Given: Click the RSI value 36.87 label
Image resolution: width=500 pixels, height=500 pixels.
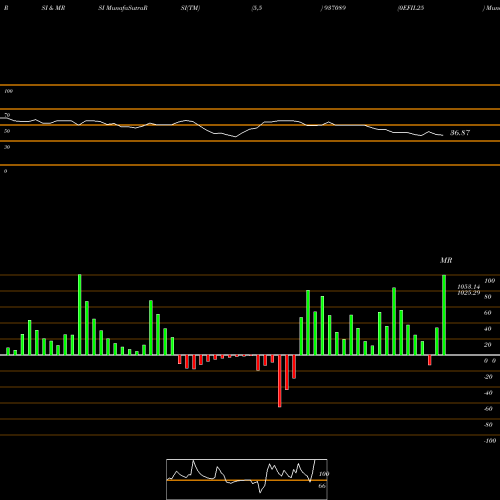Looking at the screenshot, I should [460, 133].
